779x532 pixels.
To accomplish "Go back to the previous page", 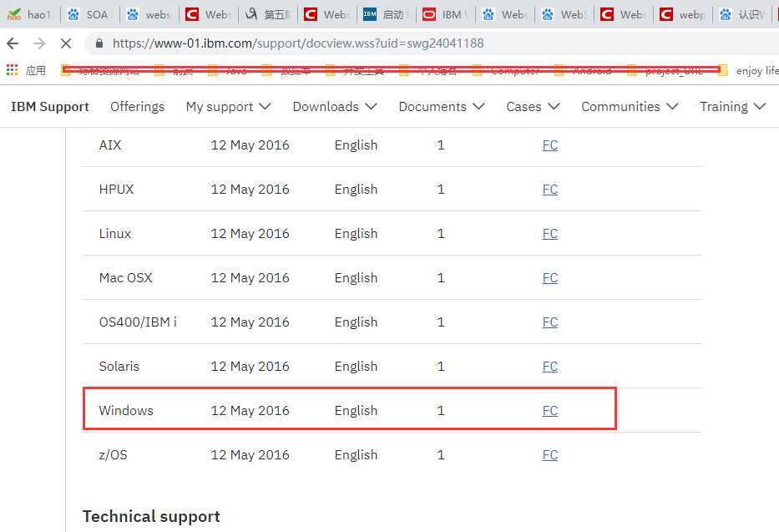I will [13, 43].
